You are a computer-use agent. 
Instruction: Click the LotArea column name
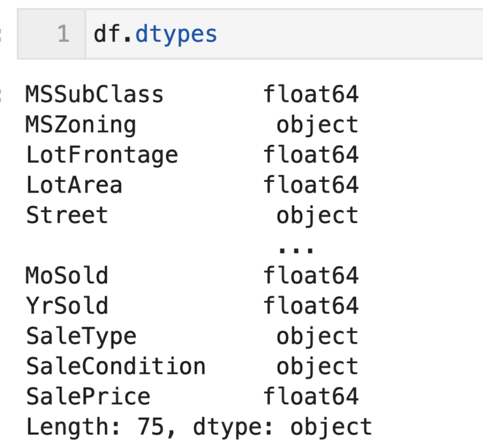pos(74,185)
